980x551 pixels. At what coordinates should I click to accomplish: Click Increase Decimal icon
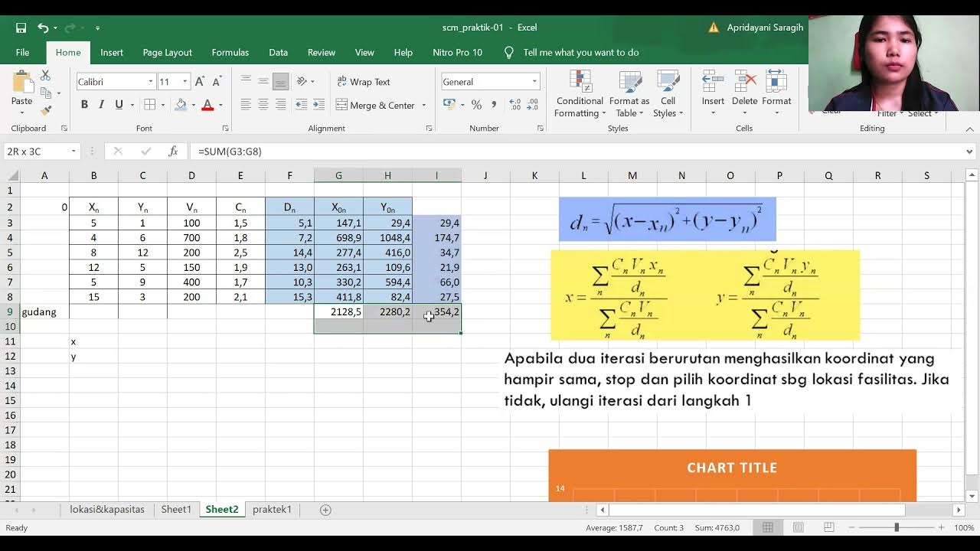(x=515, y=105)
